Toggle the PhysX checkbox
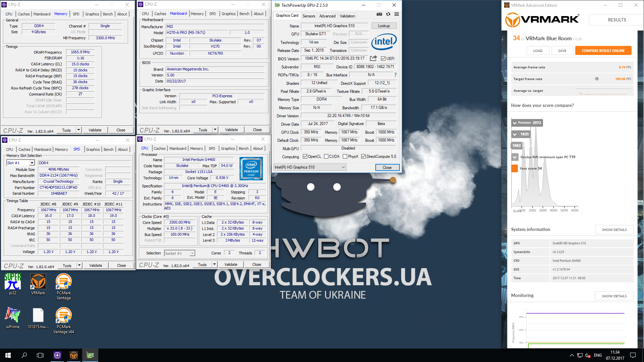This screenshot has width=644, height=362. click(x=345, y=157)
